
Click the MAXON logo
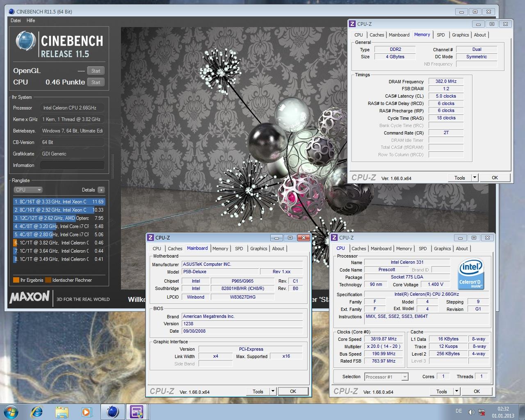[x=30, y=297]
